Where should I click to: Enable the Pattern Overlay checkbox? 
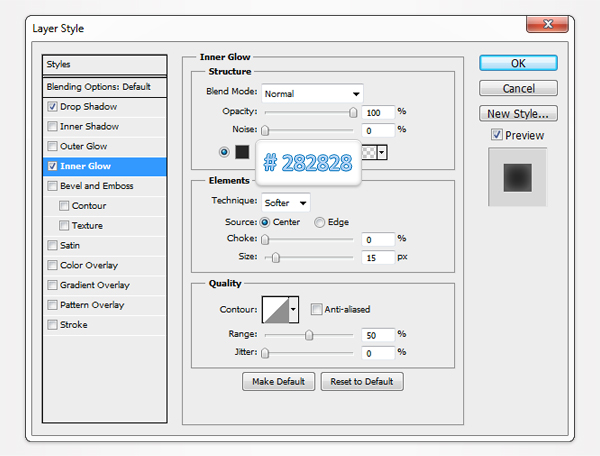click(x=52, y=305)
